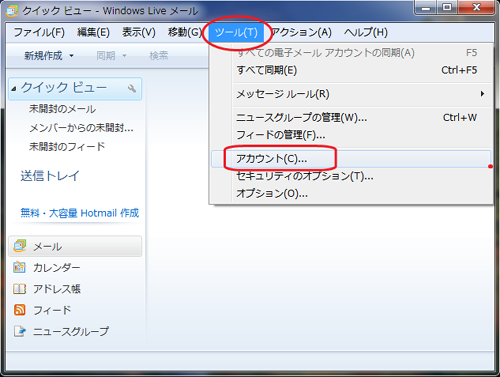This screenshot has width=500, height=377.
Task: Follow the 無料・大容量 Hotmail 作成 link
Action: pyautogui.click(x=80, y=213)
